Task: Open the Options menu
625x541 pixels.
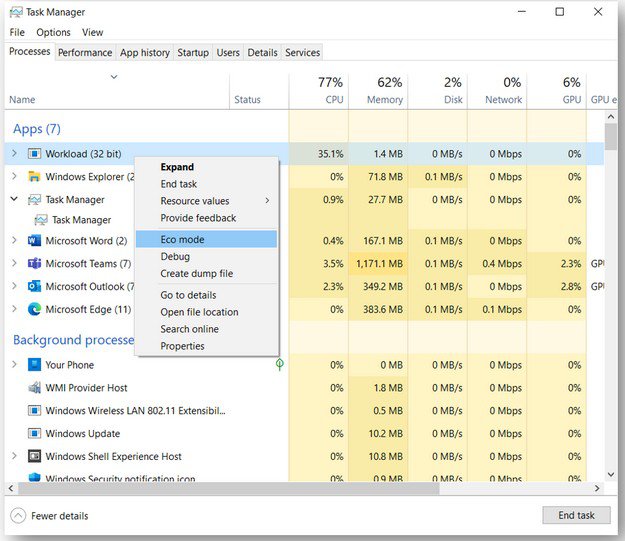Action: [x=54, y=32]
